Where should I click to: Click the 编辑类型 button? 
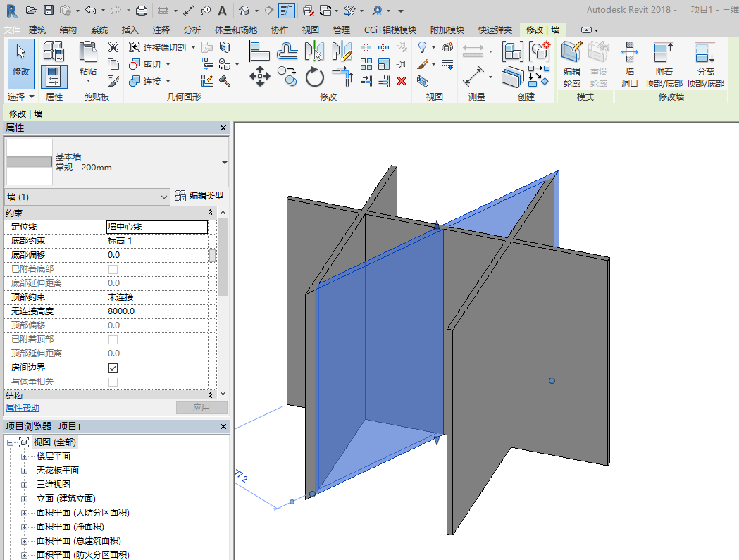(199, 196)
